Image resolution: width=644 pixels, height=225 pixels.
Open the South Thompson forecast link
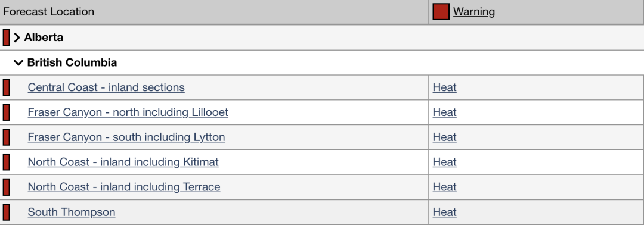[x=72, y=212]
